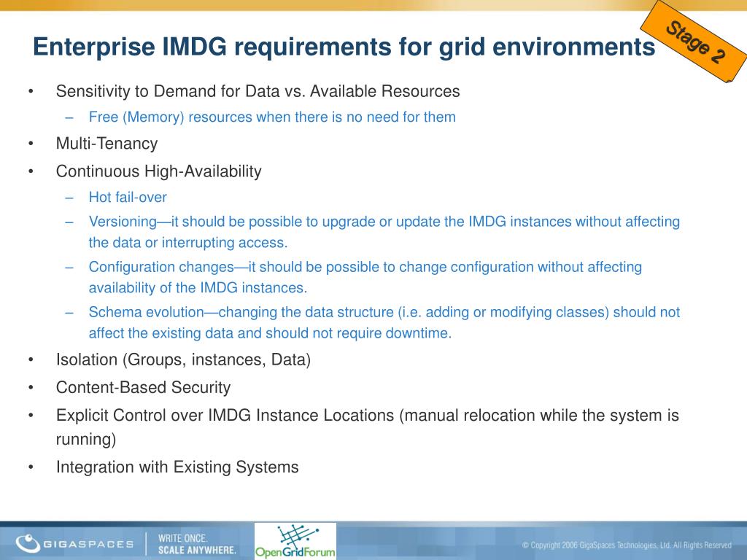Click the OpenGridForum logo
The image size is (747, 560).
[295, 541]
